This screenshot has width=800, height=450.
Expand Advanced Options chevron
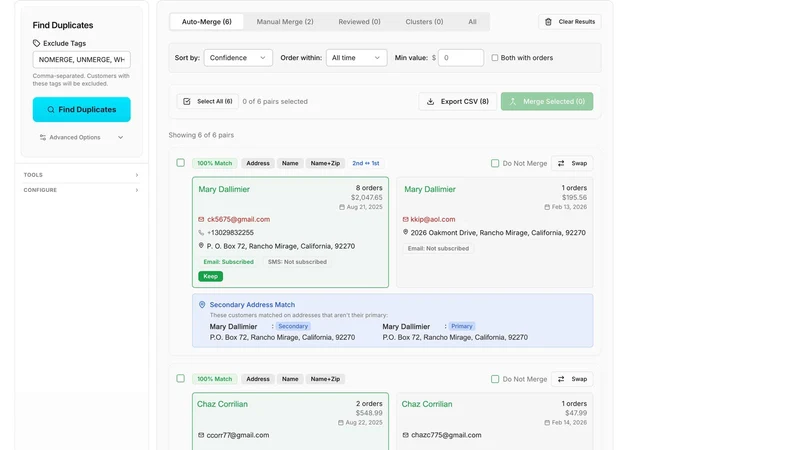pos(120,137)
